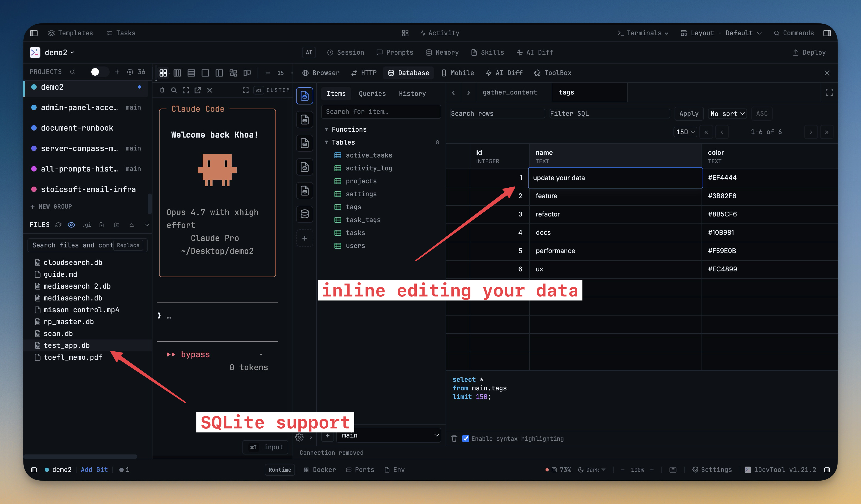
Task: Pop out terminal in external window icon
Action: (x=198, y=90)
